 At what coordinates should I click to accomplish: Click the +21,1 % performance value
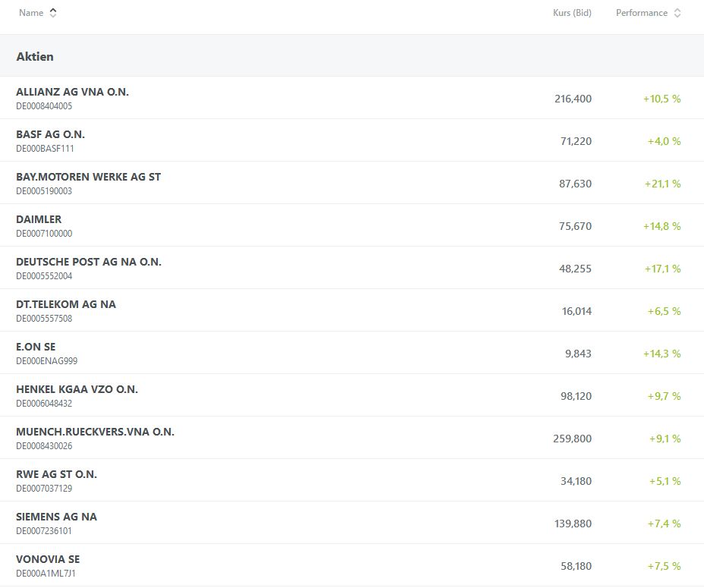662,184
